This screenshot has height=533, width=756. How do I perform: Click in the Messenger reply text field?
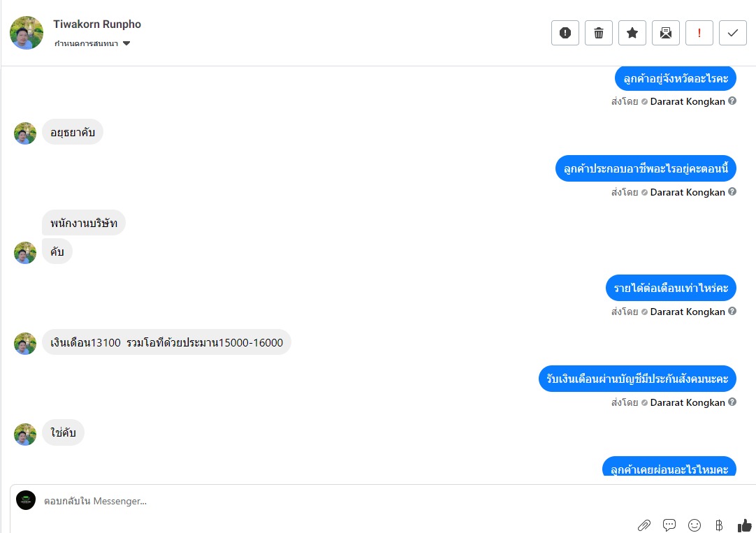337,501
